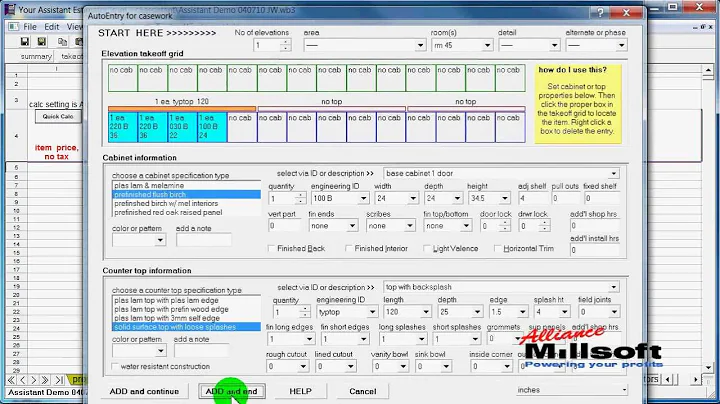Viewport: 720px width, 404px height.
Task: Click the cyan 100 B cabinet cell
Action: 212,127
